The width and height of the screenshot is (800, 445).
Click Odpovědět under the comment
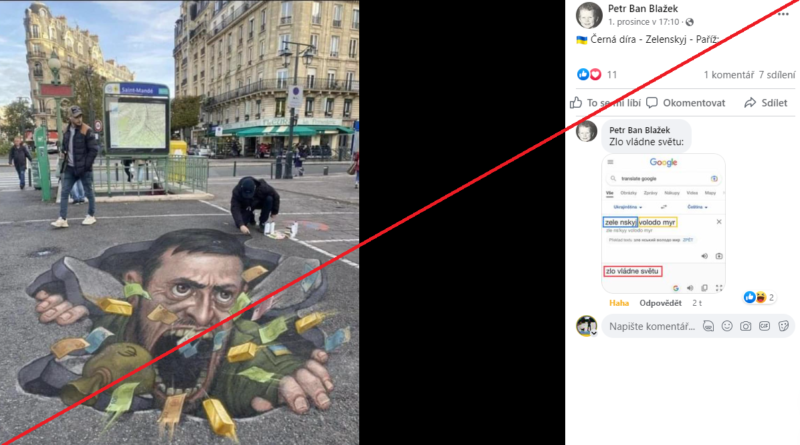(x=660, y=303)
